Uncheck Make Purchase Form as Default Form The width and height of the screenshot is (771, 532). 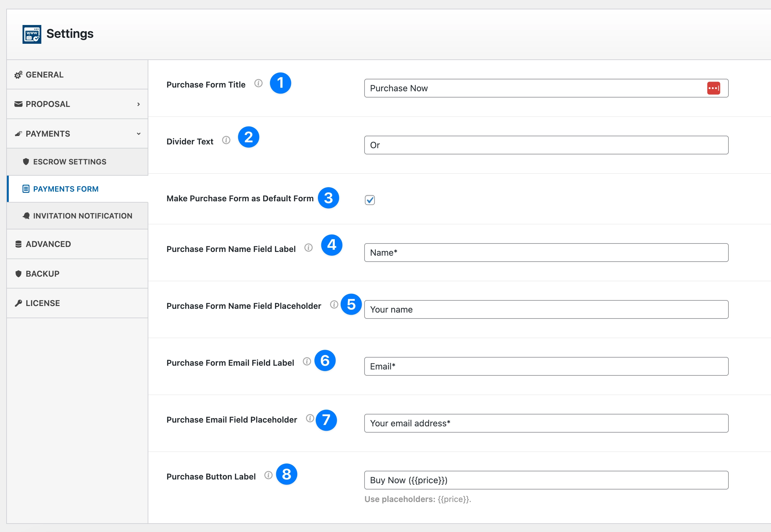[370, 200]
